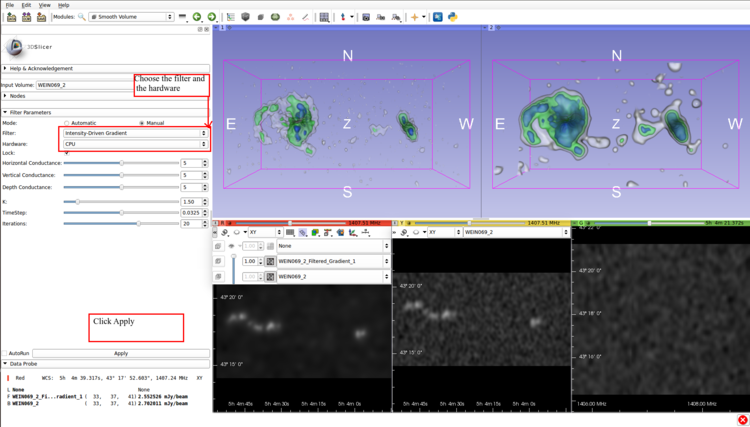This screenshot has height=427, width=750.
Task: Open the Edit menu
Action: pos(26,5)
